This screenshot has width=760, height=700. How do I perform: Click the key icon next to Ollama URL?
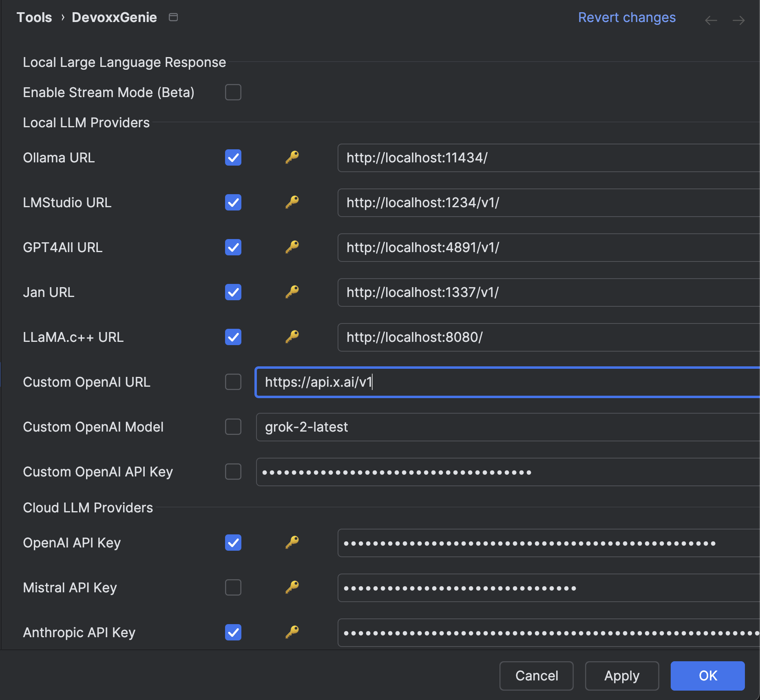tap(292, 157)
